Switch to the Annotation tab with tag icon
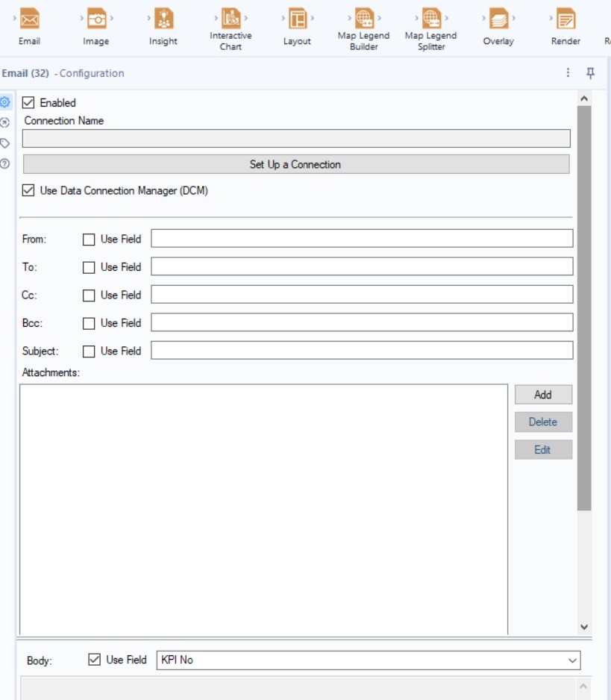 coord(7,143)
